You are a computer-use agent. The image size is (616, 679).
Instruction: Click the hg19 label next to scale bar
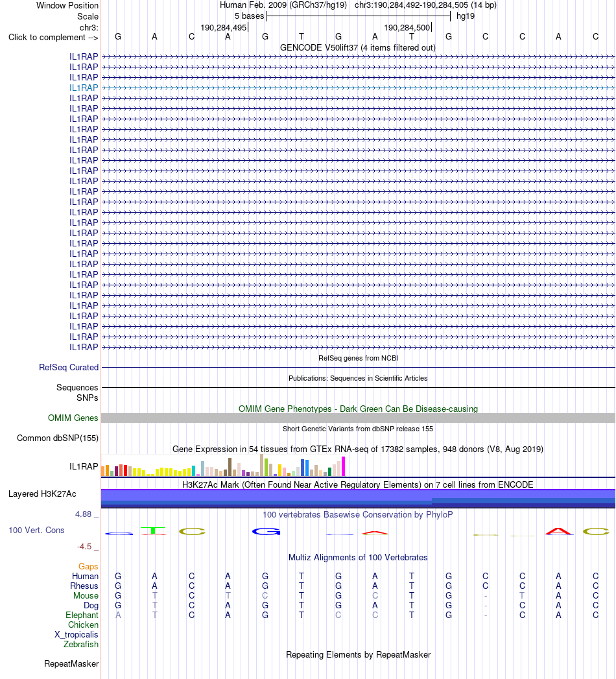(x=466, y=16)
